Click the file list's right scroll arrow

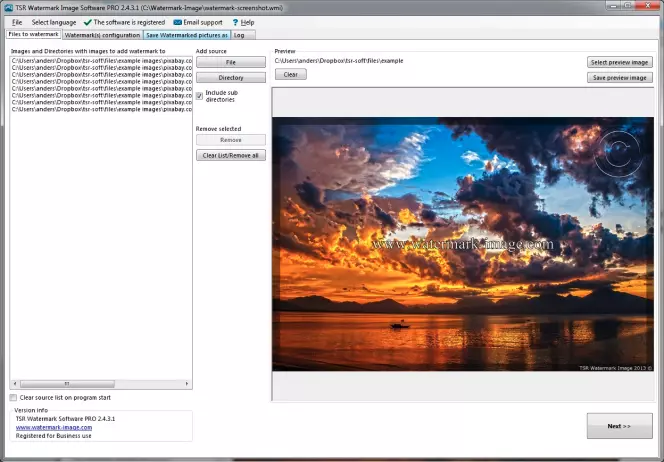tap(187, 384)
